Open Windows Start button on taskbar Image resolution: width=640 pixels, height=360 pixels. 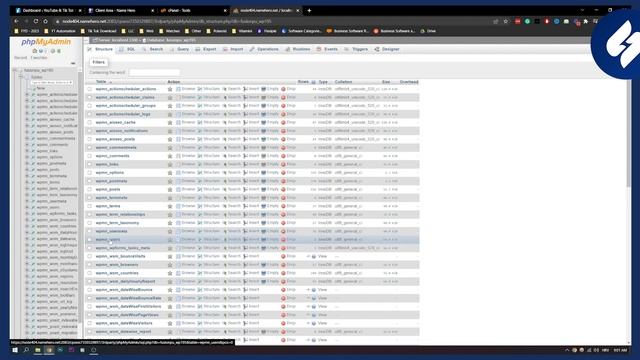pyautogui.click(x=15, y=350)
